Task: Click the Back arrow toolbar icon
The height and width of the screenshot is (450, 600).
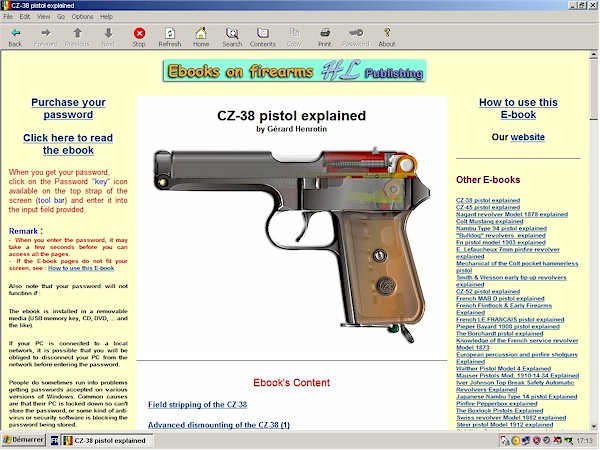Action: pyautogui.click(x=15, y=33)
